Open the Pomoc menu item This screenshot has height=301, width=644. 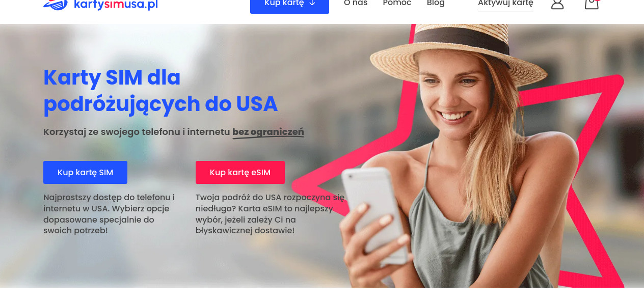pos(397,3)
